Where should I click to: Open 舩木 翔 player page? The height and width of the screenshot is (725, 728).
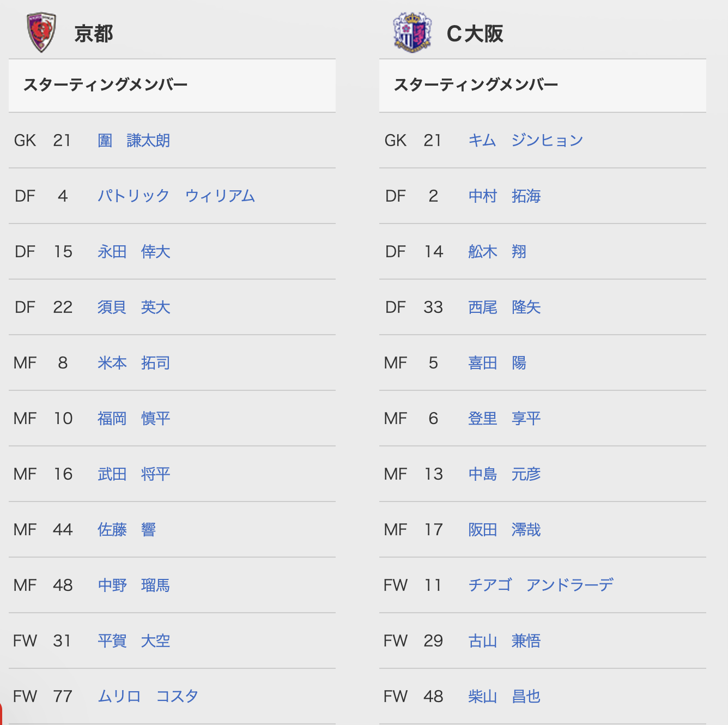497,252
